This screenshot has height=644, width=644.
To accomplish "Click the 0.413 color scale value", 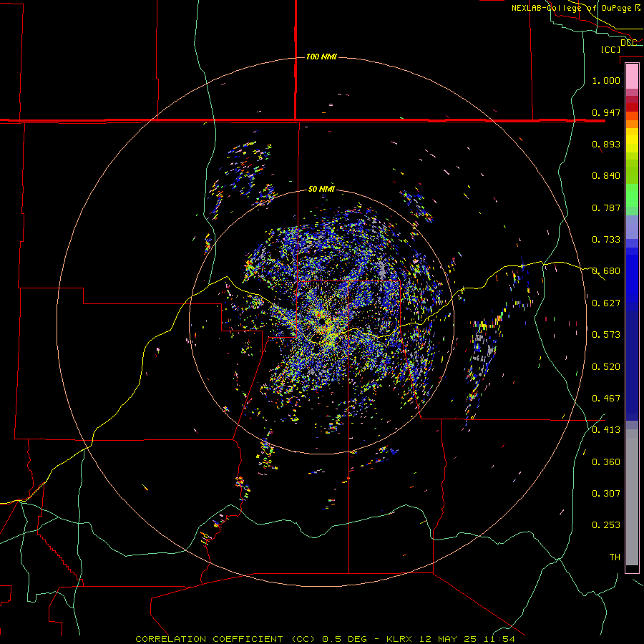I will 606,430.
